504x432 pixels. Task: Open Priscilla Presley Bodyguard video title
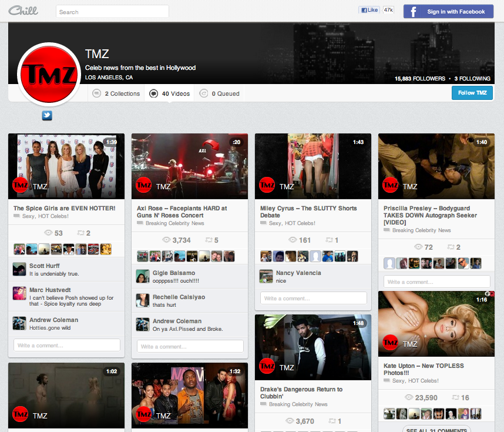click(x=430, y=215)
